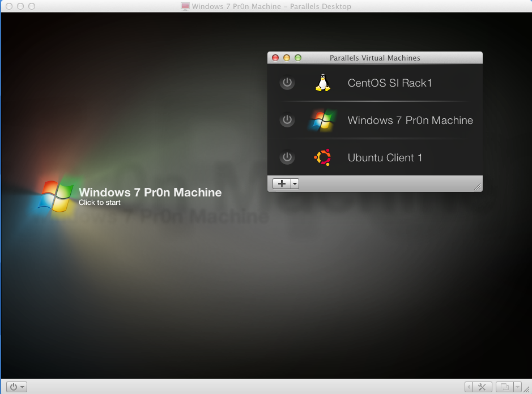
Task: Click 'Click to start' text
Action: [x=99, y=203]
